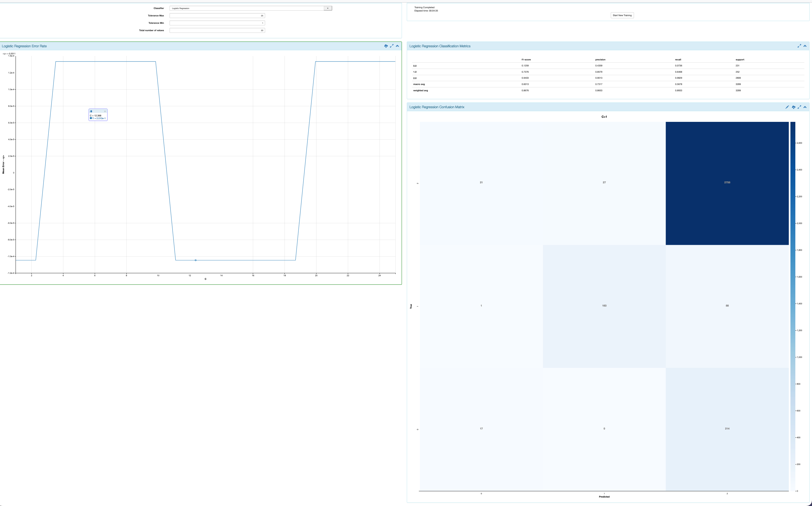Screen dimensions: 812x506
Task: Click the f1-score column header
Action: 526,60
